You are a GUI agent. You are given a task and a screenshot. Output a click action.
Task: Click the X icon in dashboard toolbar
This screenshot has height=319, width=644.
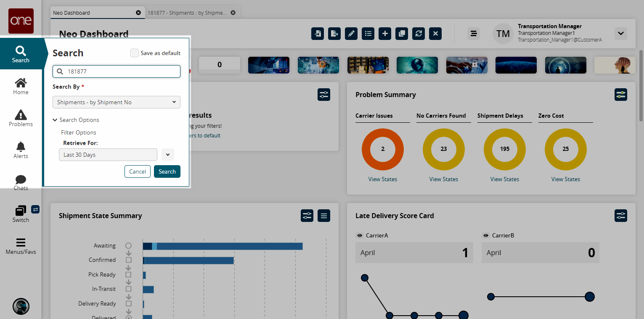(x=435, y=34)
